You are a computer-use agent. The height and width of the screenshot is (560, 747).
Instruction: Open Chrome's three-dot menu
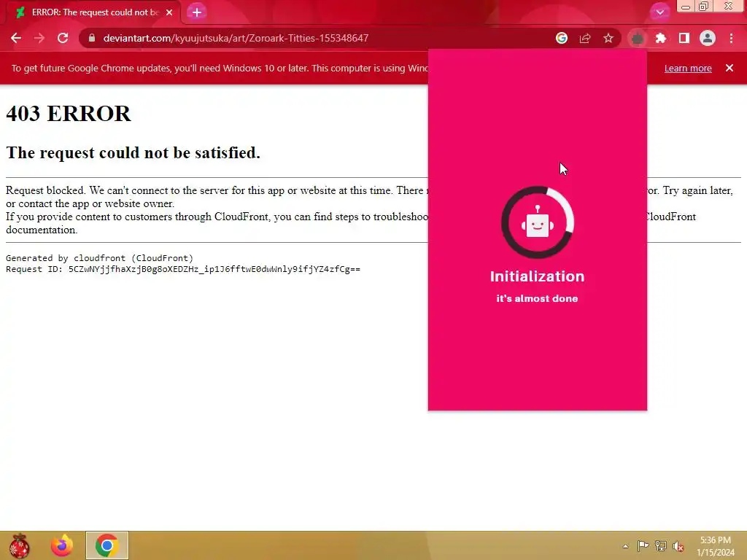pyautogui.click(x=731, y=38)
